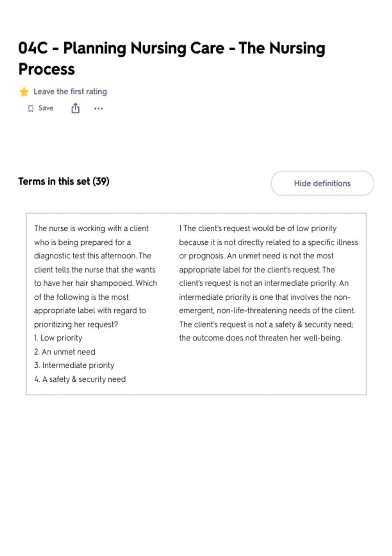392x556 pixels.
Task: Open the 'Leave the first rating' link
Action: 70,92
